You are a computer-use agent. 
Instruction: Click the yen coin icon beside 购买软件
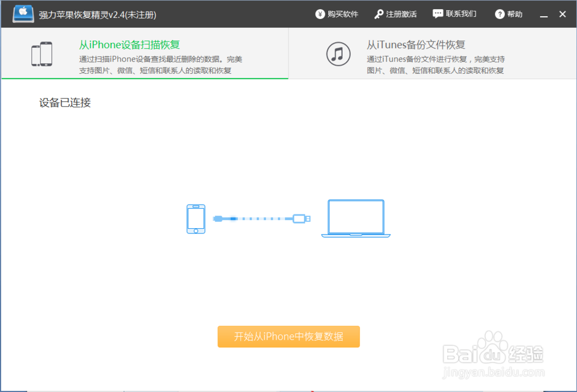coord(320,14)
